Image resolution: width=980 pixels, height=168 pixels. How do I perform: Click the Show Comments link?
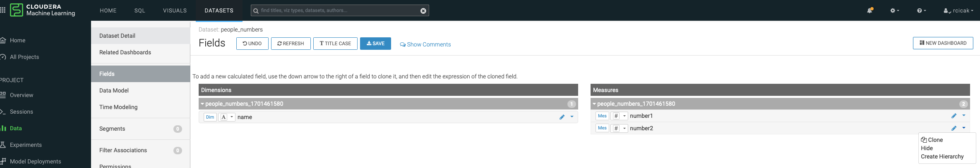pyautogui.click(x=425, y=44)
